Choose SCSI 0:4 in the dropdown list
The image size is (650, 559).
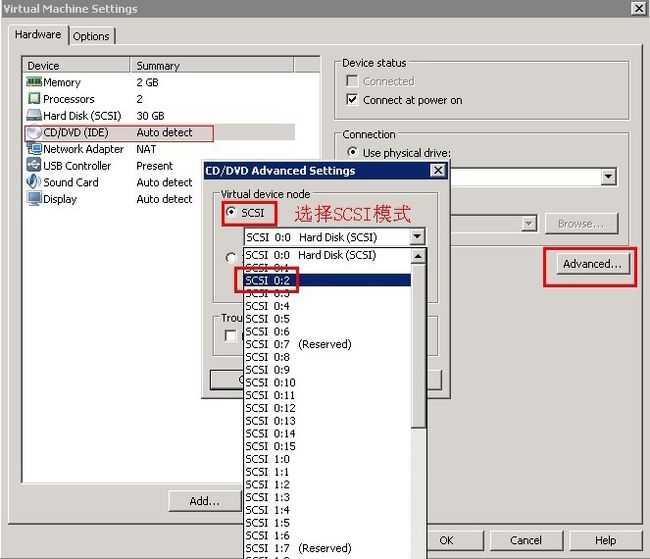pyautogui.click(x=327, y=306)
